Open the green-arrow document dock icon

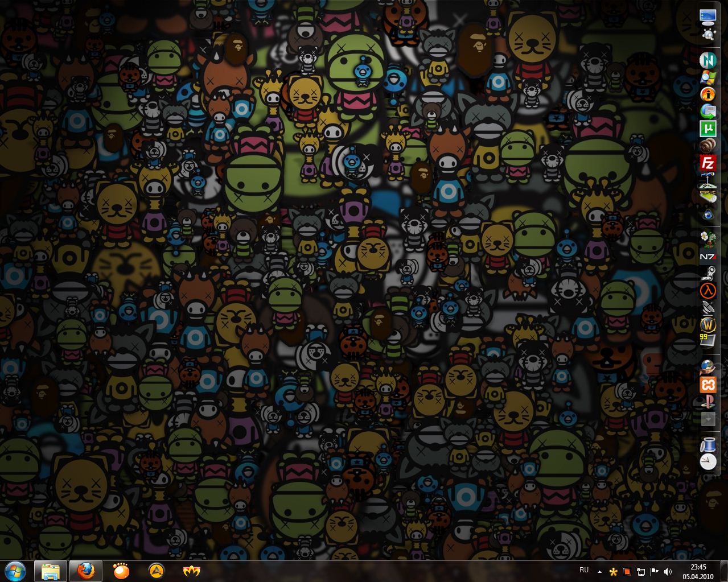pyautogui.click(x=708, y=111)
